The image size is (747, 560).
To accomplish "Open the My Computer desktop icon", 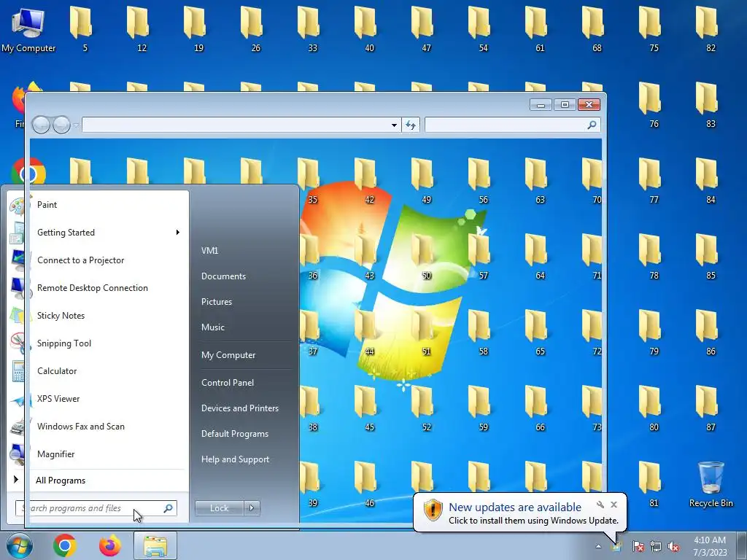I will [28, 29].
